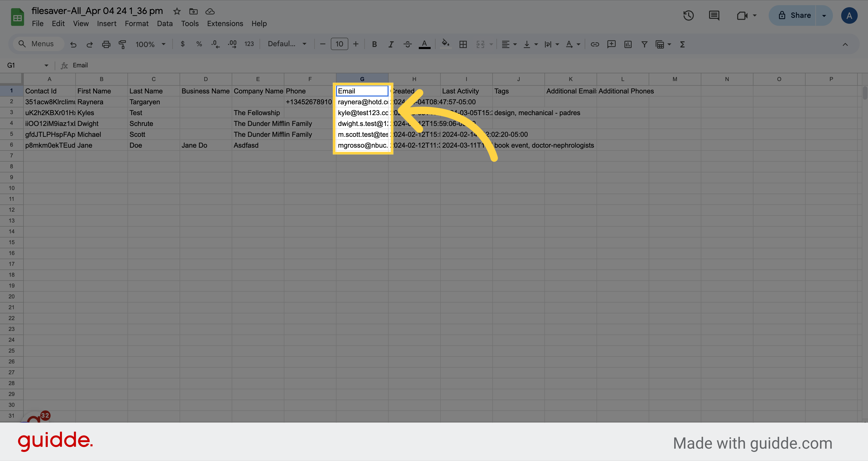
Task: Click the Move to folder icon
Action: pos(194,11)
